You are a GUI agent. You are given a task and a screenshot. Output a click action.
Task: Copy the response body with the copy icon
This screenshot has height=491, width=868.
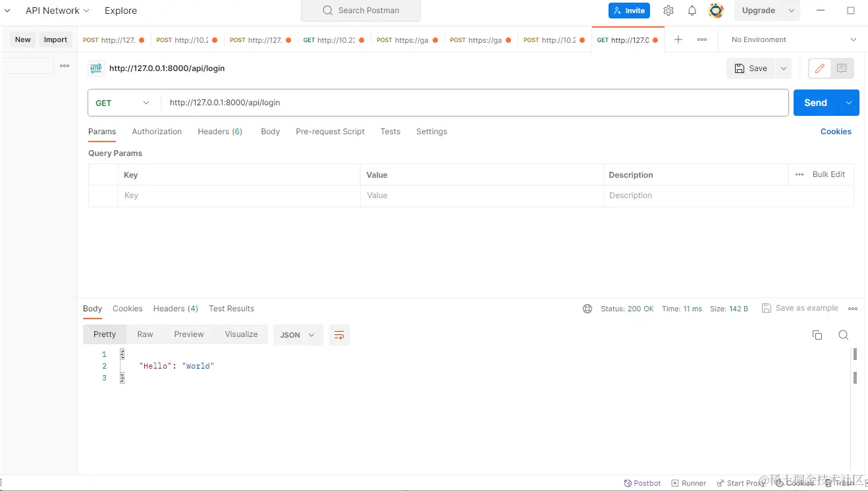(x=817, y=335)
